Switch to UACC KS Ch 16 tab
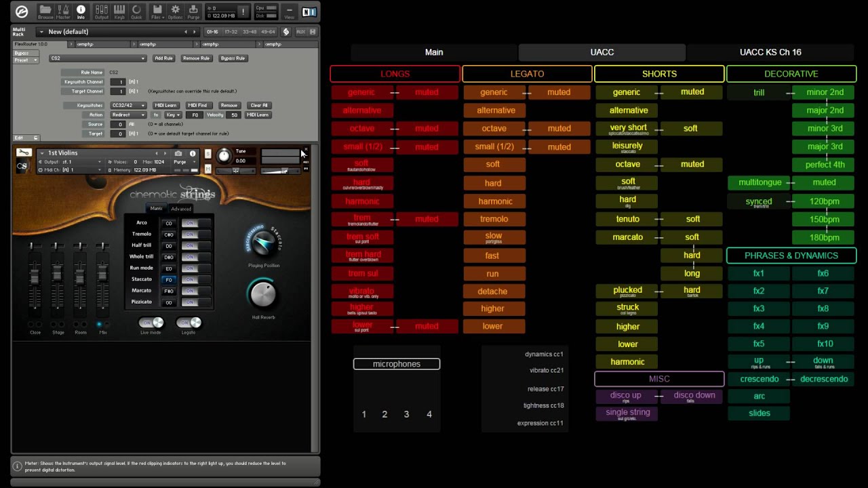 pyautogui.click(x=770, y=52)
